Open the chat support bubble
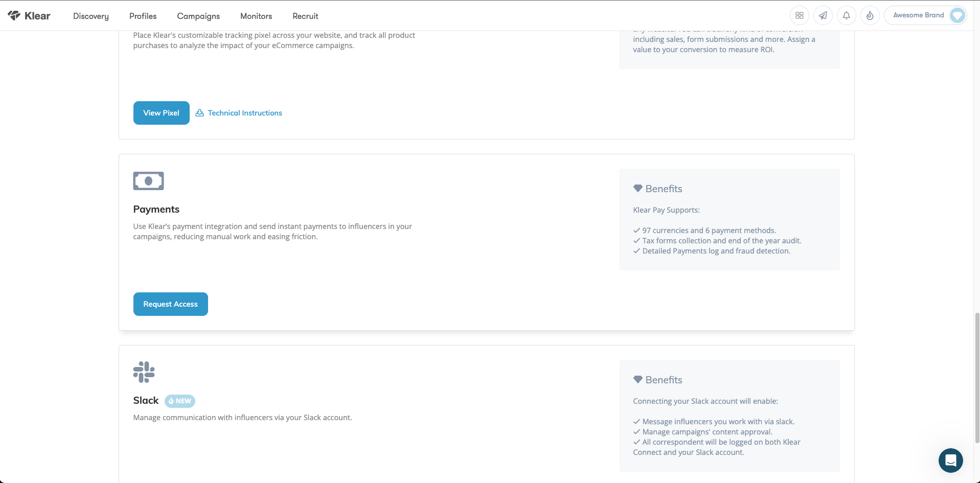The width and height of the screenshot is (980, 483). 951,461
